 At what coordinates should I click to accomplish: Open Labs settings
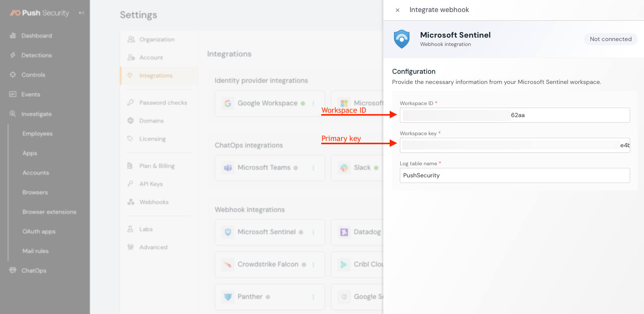146,229
